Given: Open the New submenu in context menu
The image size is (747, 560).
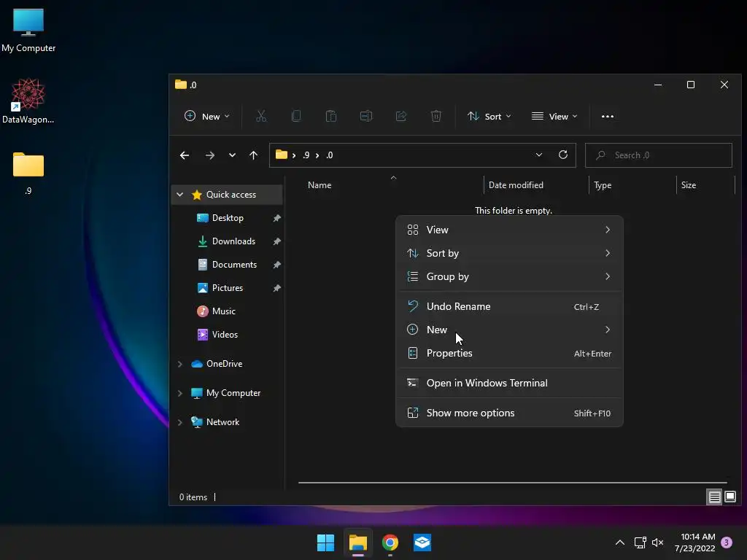Looking at the screenshot, I should click(x=509, y=330).
